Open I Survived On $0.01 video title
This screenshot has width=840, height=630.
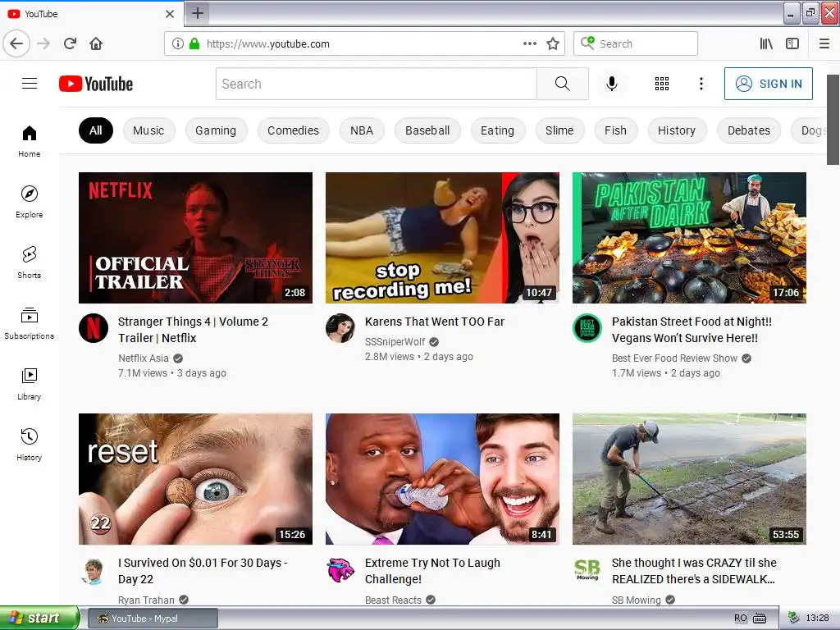point(203,571)
